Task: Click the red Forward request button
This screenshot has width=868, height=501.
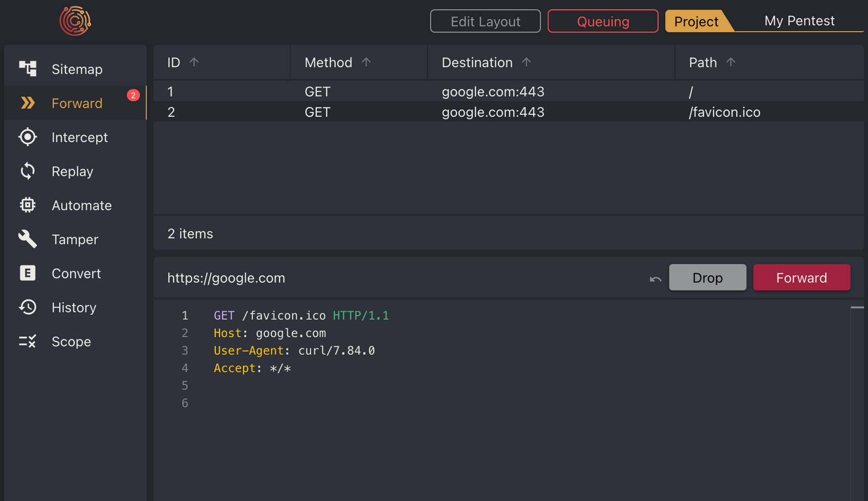Action: 801,277
